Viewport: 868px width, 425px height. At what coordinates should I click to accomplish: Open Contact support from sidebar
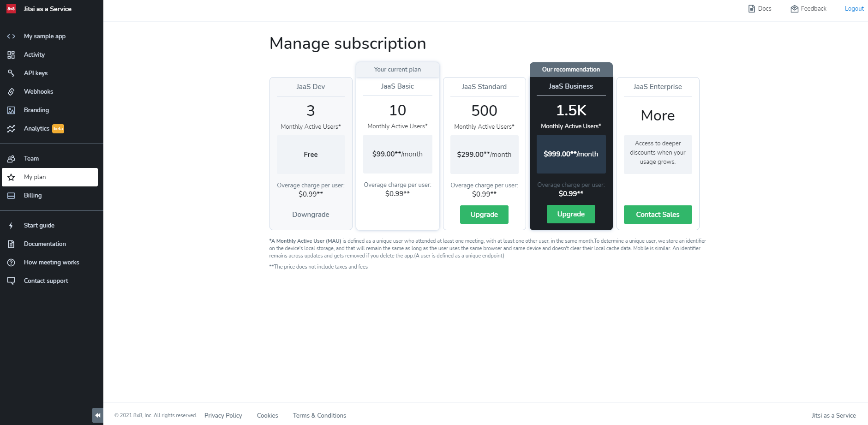pyautogui.click(x=46, y=281)
